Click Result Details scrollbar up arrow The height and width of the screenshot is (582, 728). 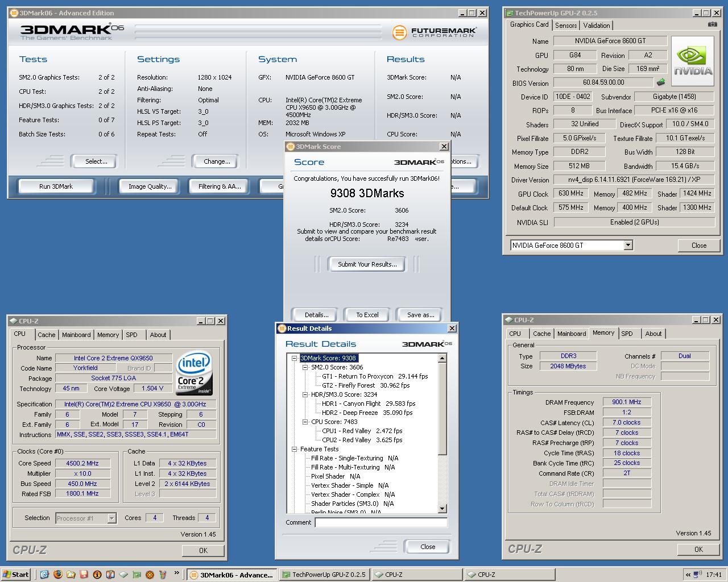click(442, 358)
